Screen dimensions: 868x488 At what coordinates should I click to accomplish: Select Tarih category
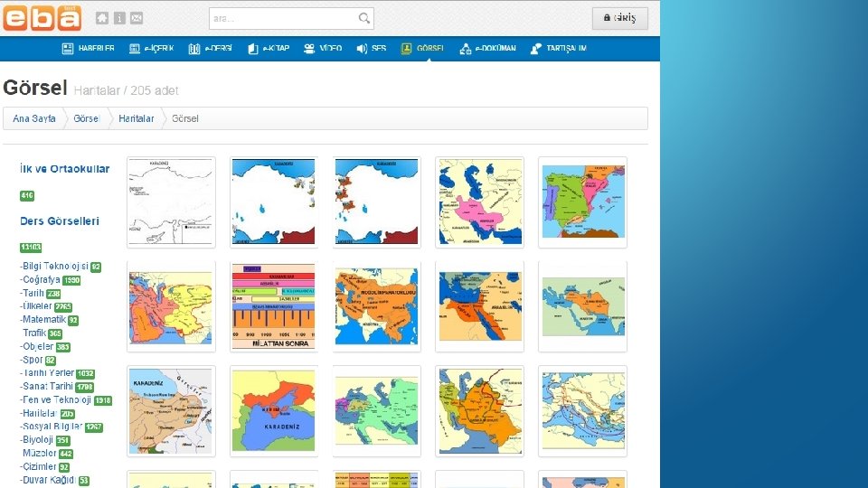pyautogui.click(x=33, y=293)
